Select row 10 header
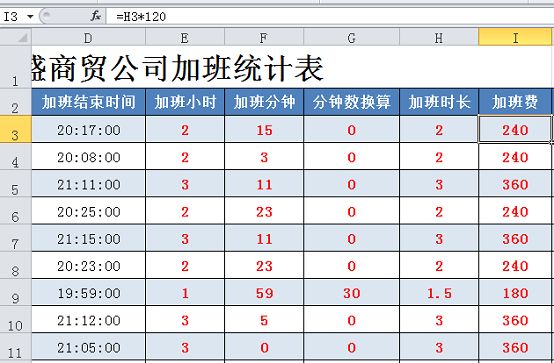The height and width of the screenshot is (363, 554). (x=16, y=320)
